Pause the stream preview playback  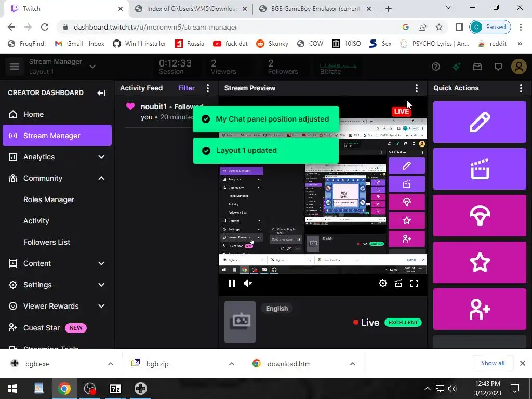[x=232, y=283]
